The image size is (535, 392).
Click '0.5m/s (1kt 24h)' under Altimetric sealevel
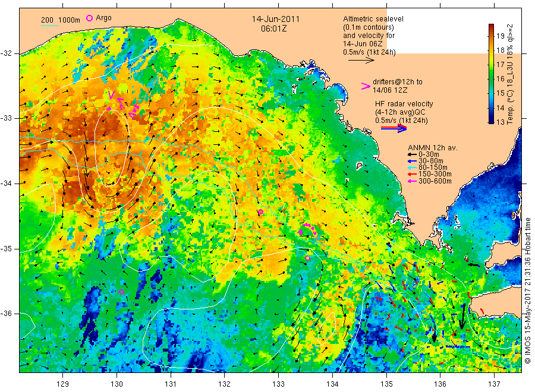pos(369,52)
